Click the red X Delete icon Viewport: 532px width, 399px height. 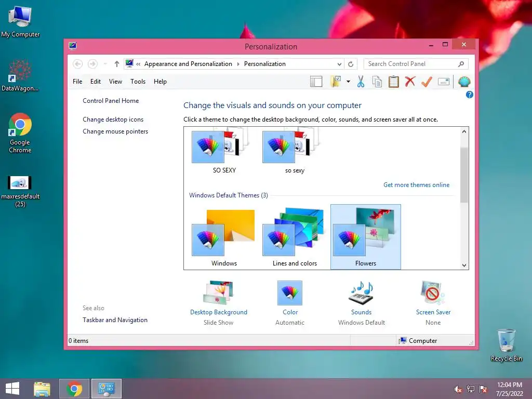pos(410,82)
